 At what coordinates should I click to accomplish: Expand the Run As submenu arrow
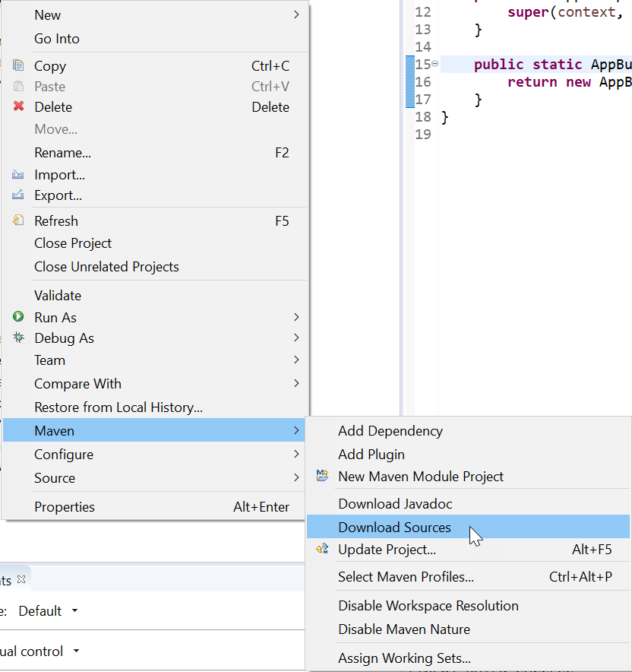pyautogui.click(x=296, y=317)
